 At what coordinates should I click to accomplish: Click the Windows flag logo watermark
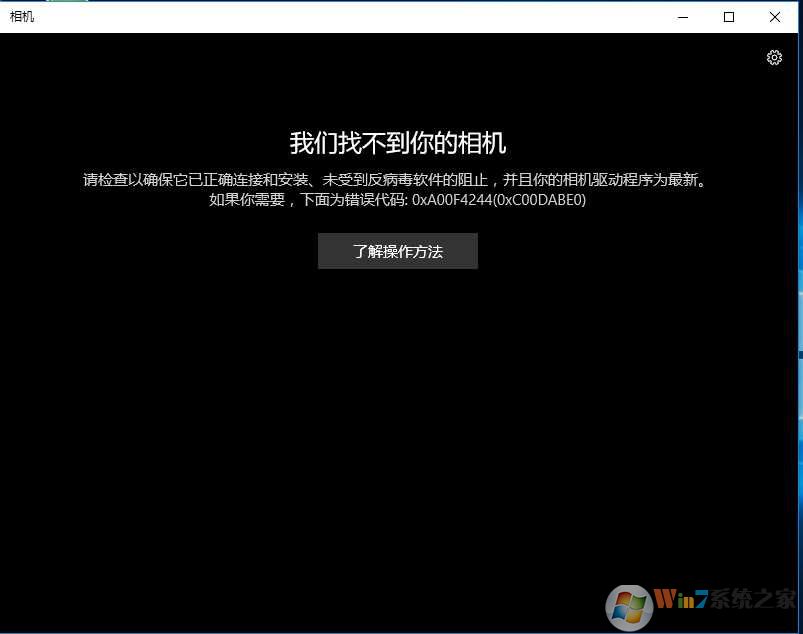(629, 607)
